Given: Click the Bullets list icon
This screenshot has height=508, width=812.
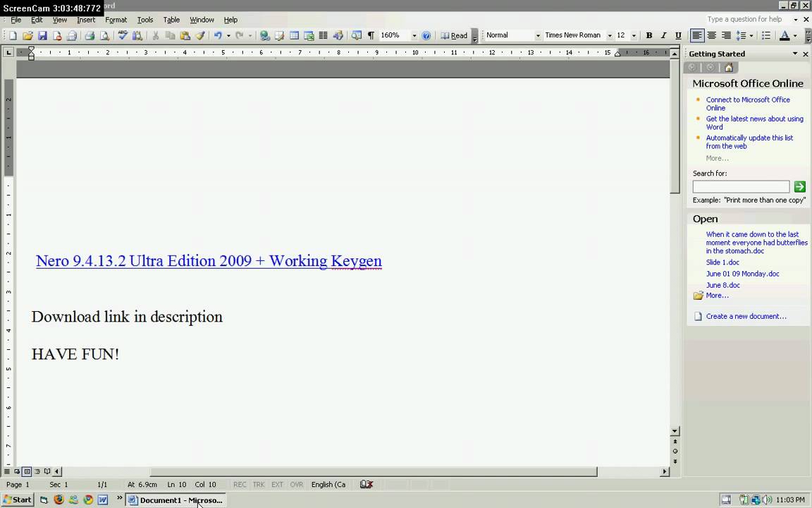Looking at the screenshot, I should point(766,36).
